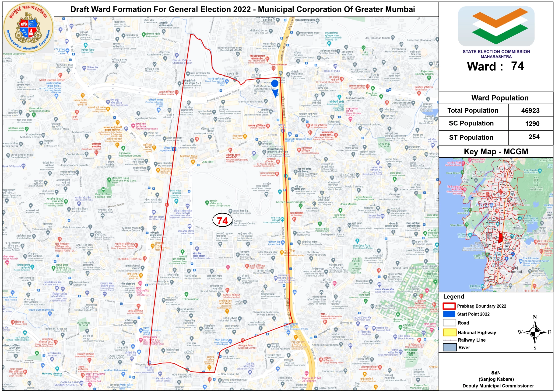Screen dimensions: 555x392
Task: Click the red Prabhag Boundary legend swatch
Action: click(x=449, y=306)
